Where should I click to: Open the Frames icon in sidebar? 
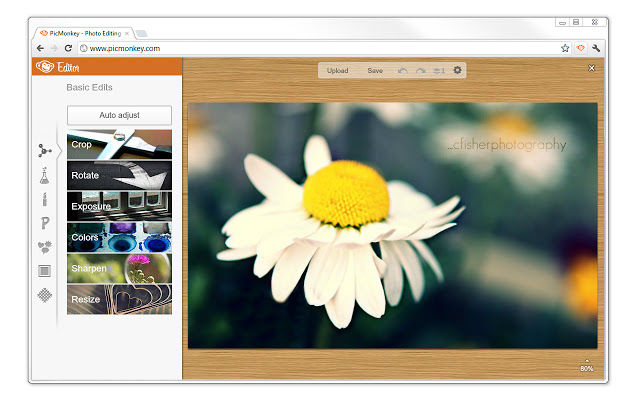(45, 270)
